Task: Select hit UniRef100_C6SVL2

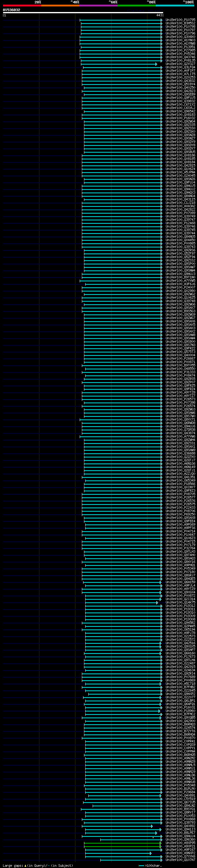Action: tap(180, 108)
